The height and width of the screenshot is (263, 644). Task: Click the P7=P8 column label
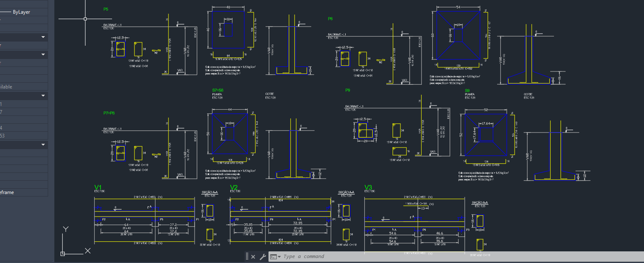pos(109,113)
